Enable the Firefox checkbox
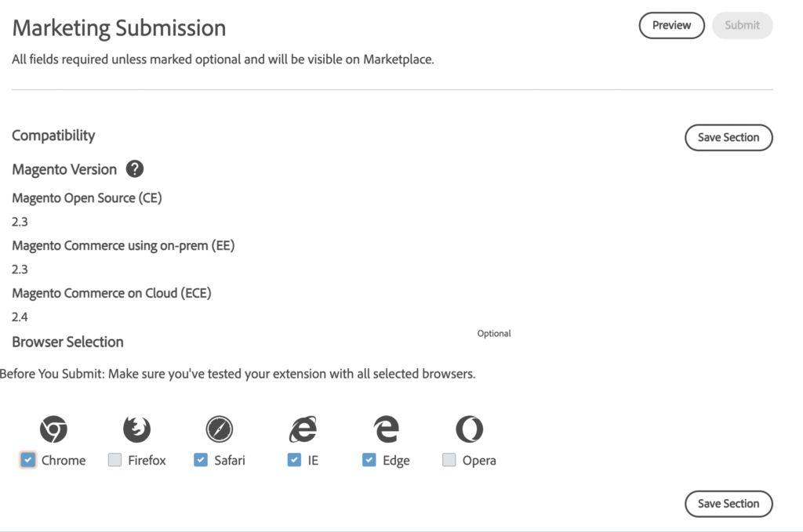 115,460
